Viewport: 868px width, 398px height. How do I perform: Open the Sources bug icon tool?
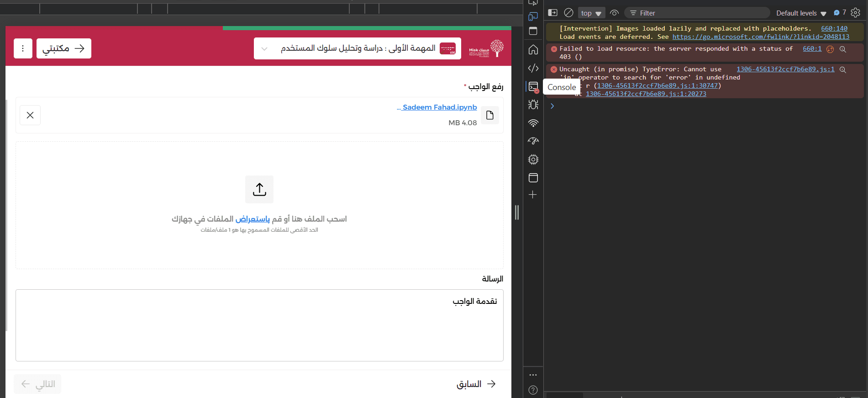pos(533,105)
